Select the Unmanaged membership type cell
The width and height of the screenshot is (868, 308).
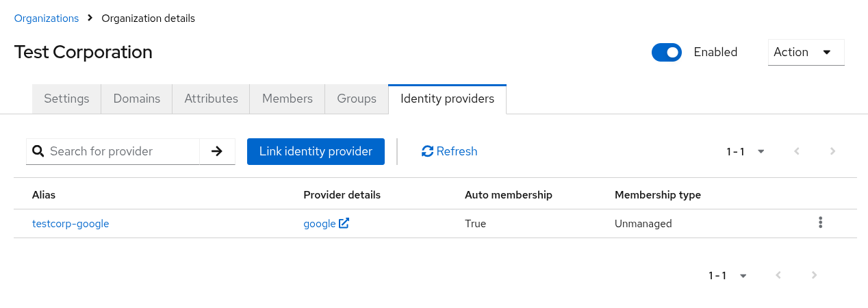[x=643, y=223]
